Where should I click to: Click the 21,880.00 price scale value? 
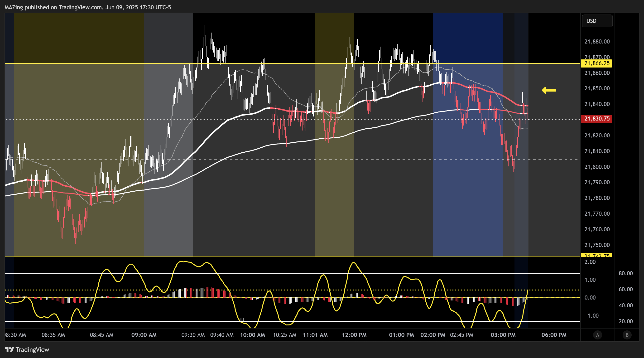(x=597, y=42)
